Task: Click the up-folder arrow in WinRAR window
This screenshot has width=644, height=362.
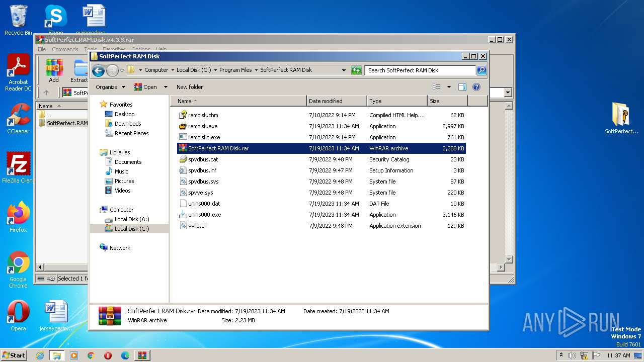Action: [46, 93]
